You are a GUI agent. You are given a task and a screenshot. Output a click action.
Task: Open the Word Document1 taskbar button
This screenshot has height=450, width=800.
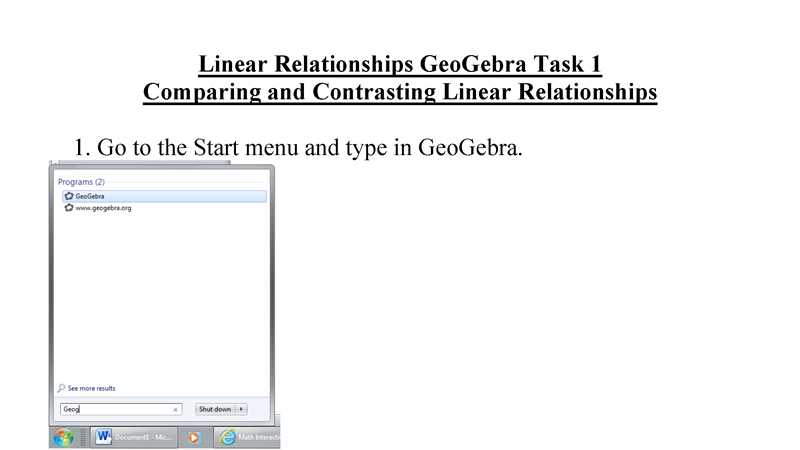134,437
